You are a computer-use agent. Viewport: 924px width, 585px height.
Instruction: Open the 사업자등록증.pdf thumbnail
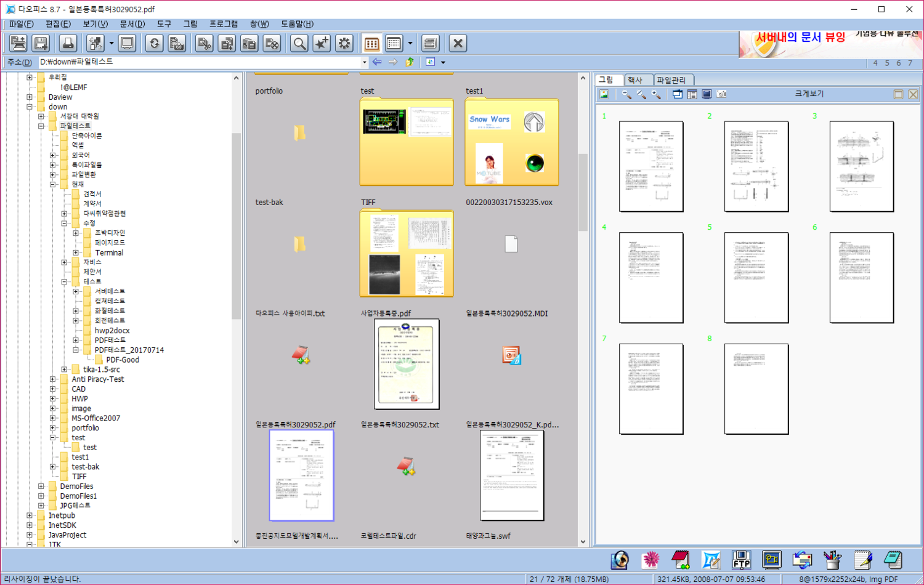tap(407, 364)
